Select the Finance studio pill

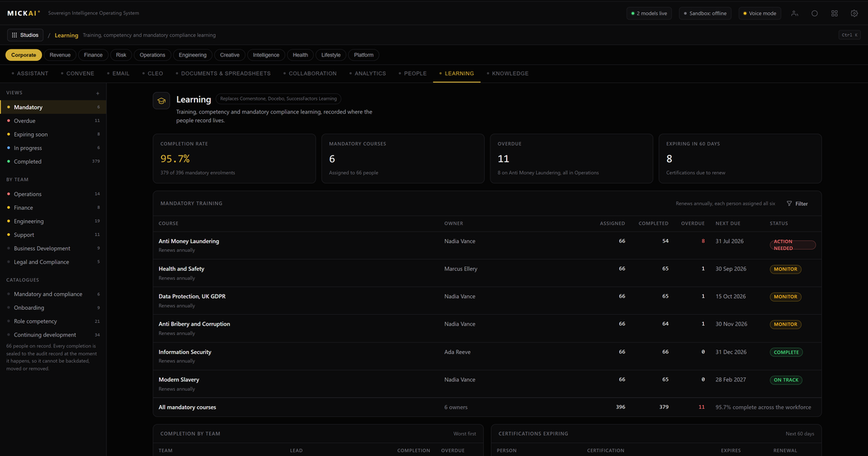pyautogui.click(x=93, y=55)
